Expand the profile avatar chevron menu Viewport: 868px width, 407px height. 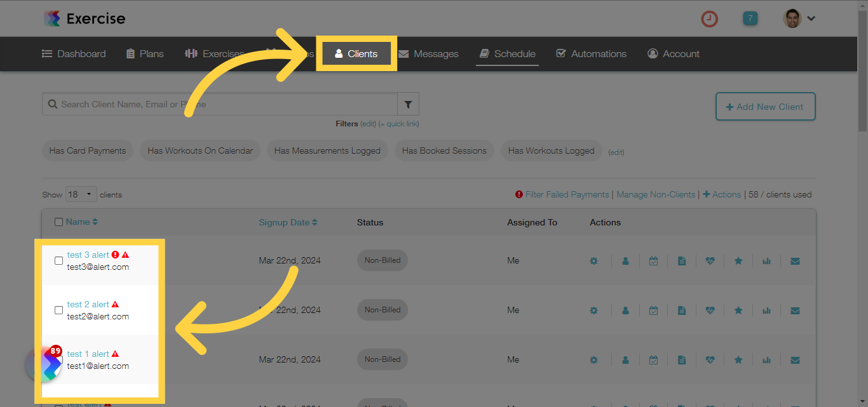click(x=811, y=18)
